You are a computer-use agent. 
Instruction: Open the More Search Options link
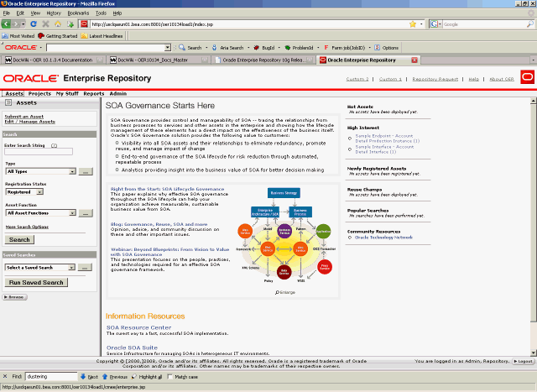coord(27,227)
